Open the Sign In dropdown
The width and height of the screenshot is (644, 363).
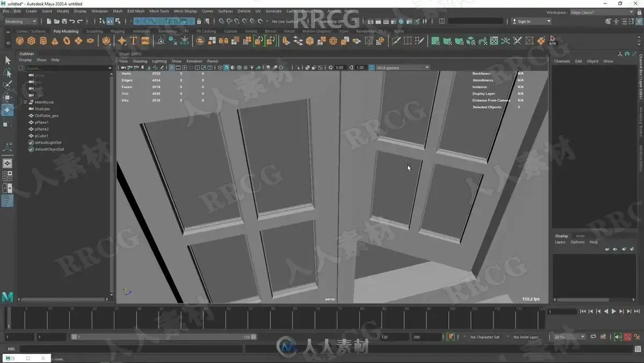[x=531, y=21]
